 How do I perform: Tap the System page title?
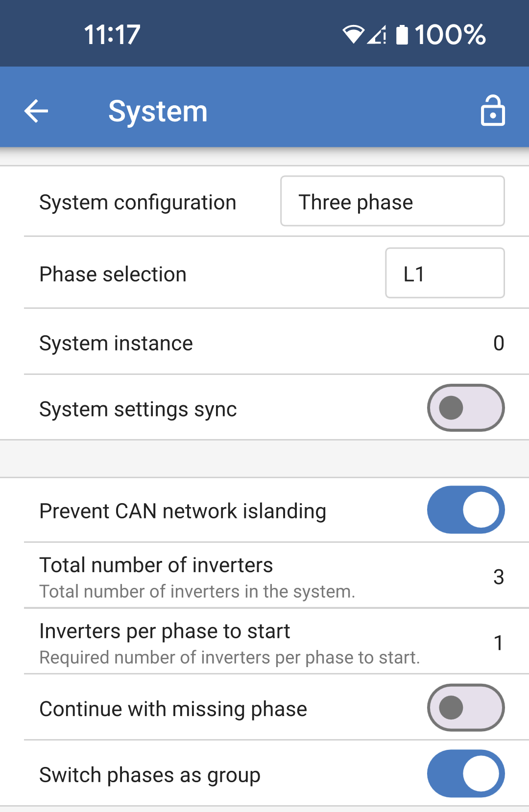point(158,111)
